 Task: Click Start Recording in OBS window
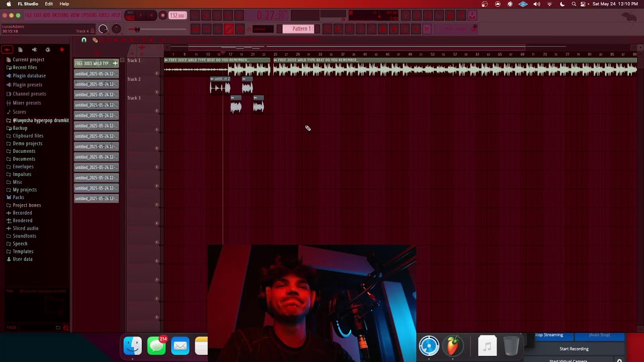574,349
